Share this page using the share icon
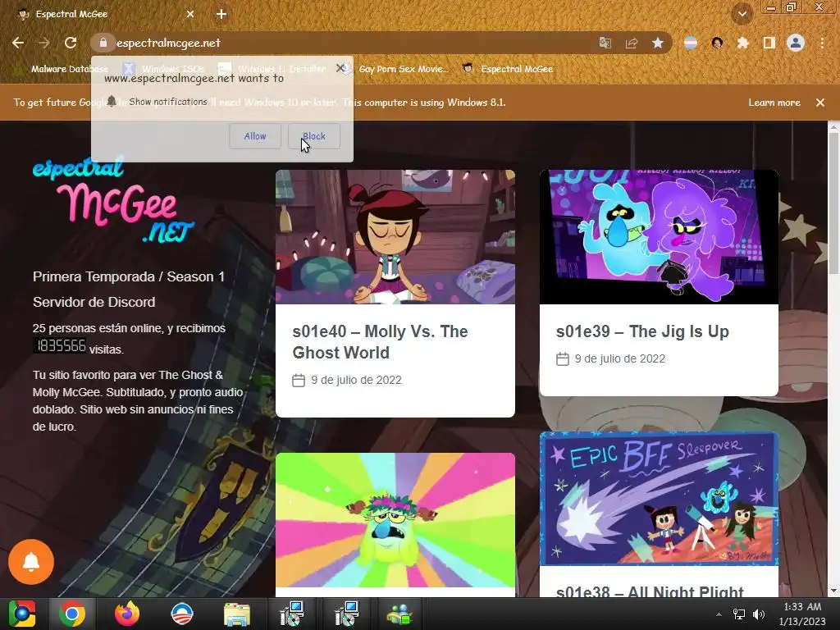The image size is (840, 630). (632, 43)
